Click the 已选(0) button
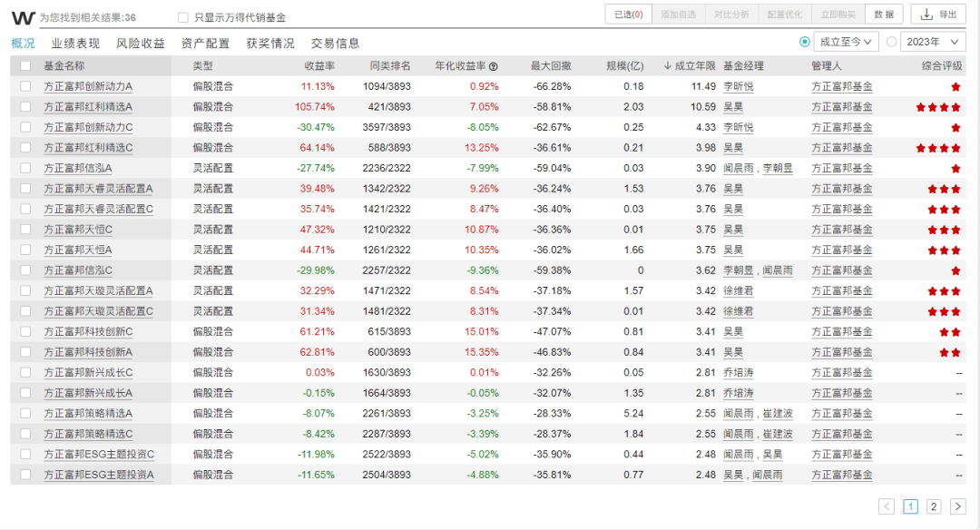Screen dimensions: 980x530 click(x=629, y=15)
